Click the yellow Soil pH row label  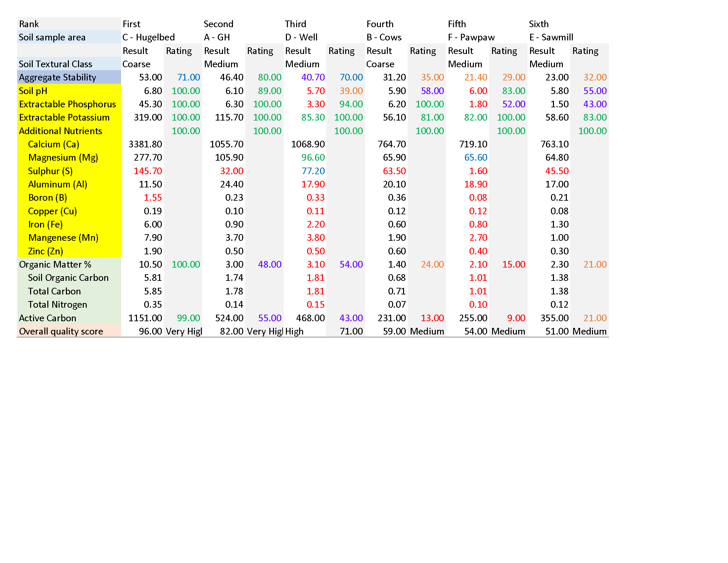pyautogui.click(x=33, y=91)
